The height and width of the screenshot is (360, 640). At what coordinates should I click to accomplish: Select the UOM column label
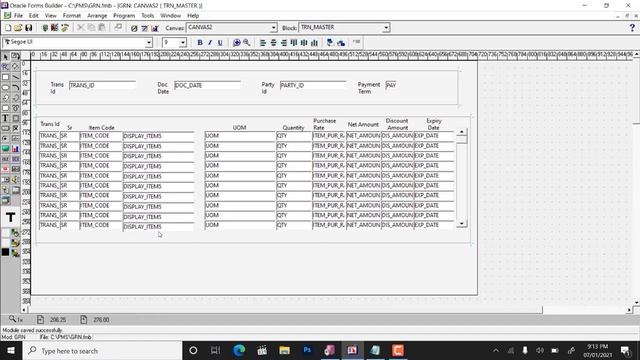click(x=239, y=128)
